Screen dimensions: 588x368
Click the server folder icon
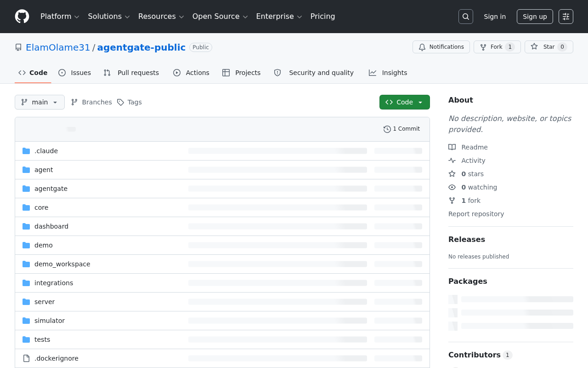pos(26,302)
